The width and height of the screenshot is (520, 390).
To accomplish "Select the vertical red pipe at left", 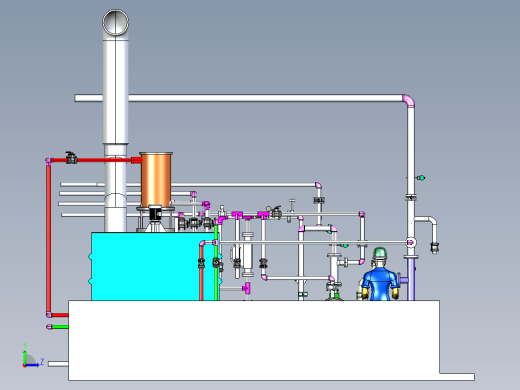I will click(x=49, y=238).
